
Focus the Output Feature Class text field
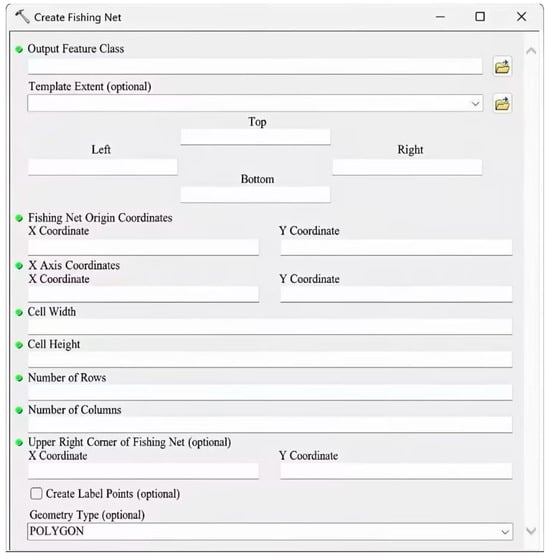(x=255, y=66)
